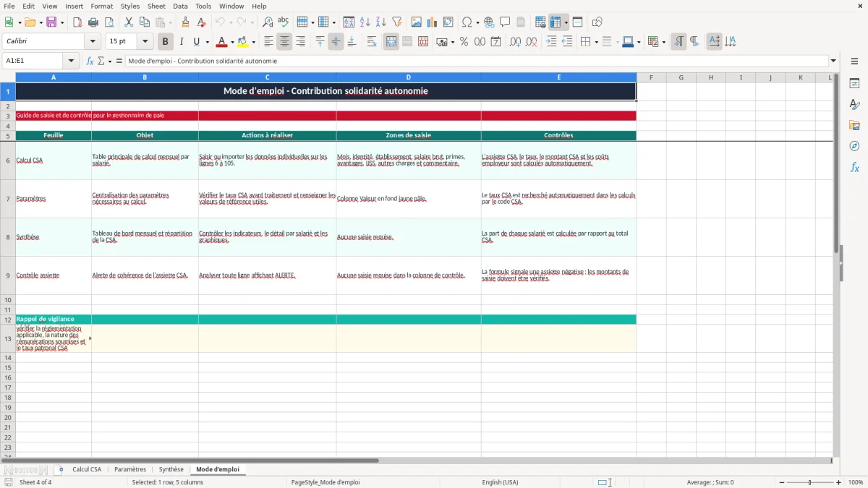Click the Save document icon

click(51, 22)
